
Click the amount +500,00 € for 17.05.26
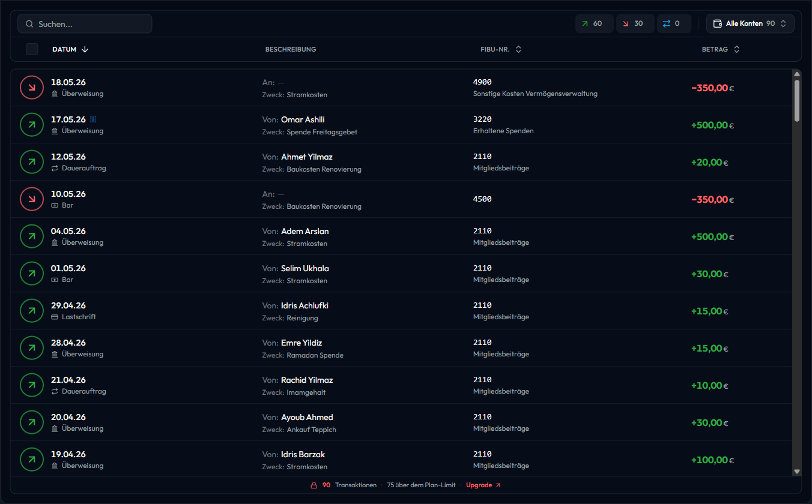(712, 125)
